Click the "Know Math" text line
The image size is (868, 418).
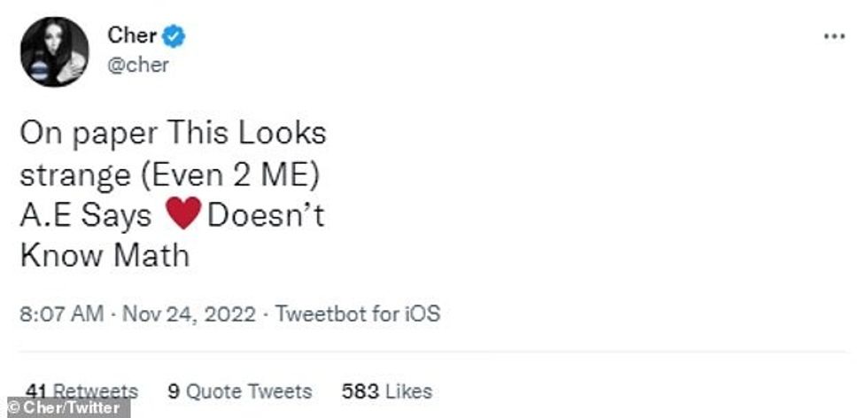click(x=105, y=256)
